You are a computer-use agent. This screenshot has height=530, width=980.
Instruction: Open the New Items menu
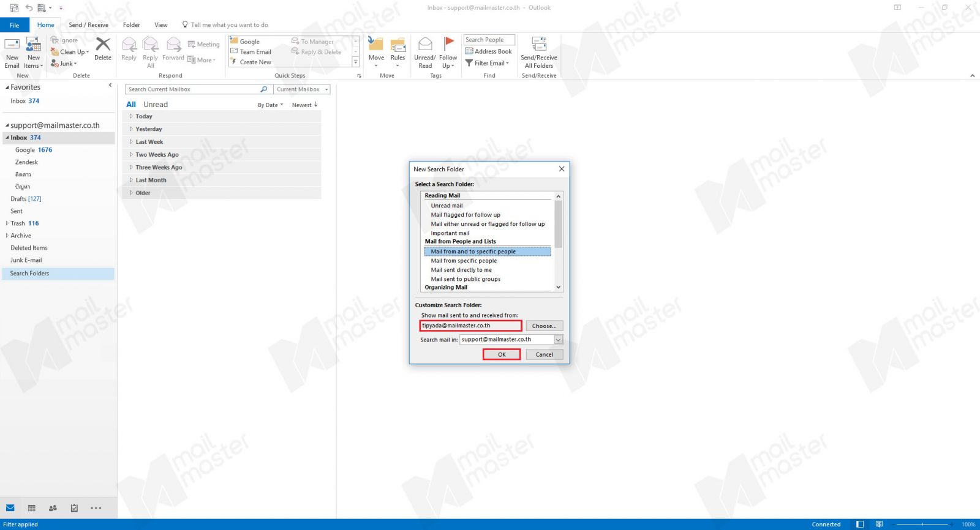(x=34, y=52)
